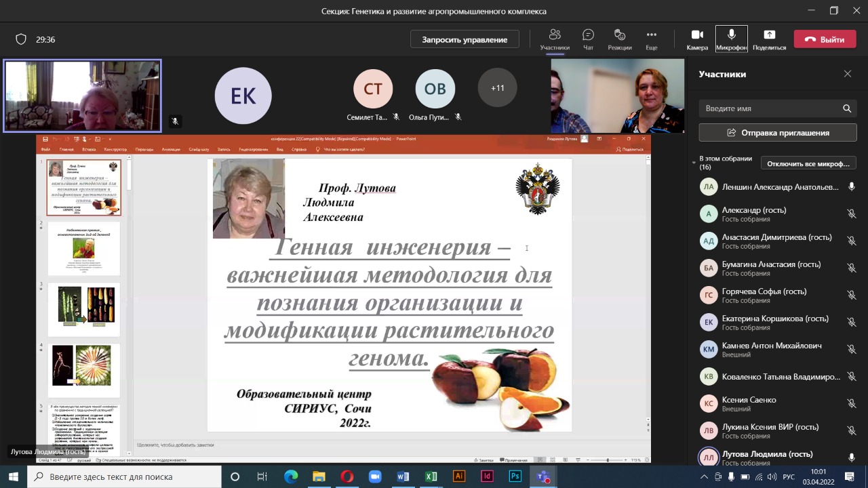Select the EK participant avatar tile
868x488 pixels.
[x=243, y=96]
